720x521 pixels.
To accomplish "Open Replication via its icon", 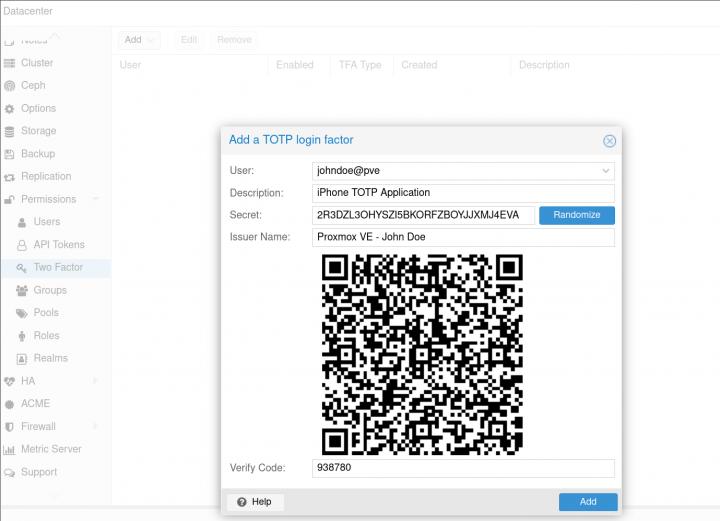I will 10,177.
